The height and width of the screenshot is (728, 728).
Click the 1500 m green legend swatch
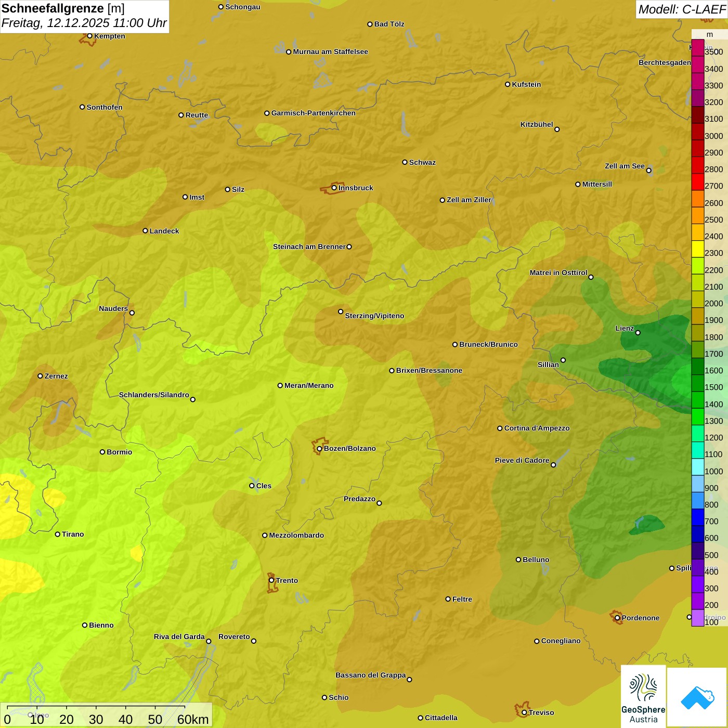pos(697,383)
